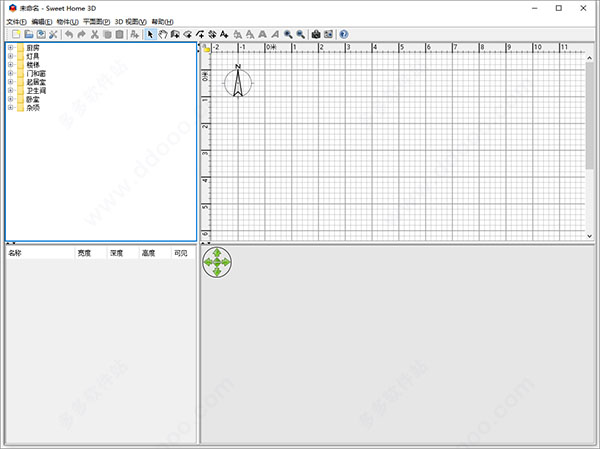Screen dimensions: 600x449
Task: Expand the 楼梯 folder node
Action: coord(10,65)
